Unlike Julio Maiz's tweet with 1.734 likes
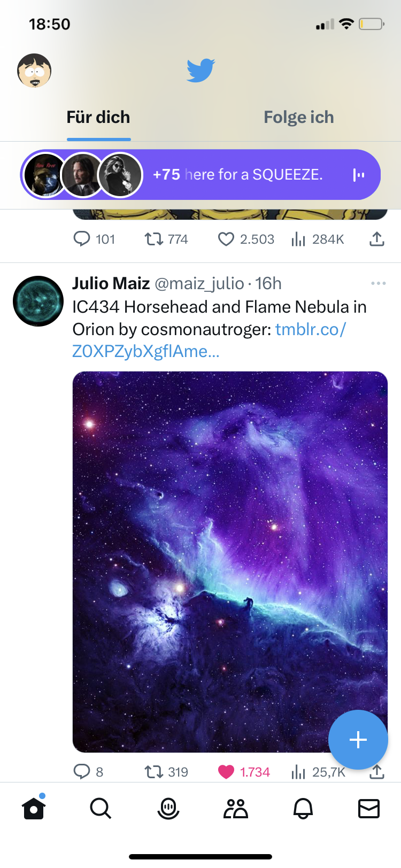Image resolution: width=401 pixels, height=868 pixels. pyautogui.click(x=227, y=772)
